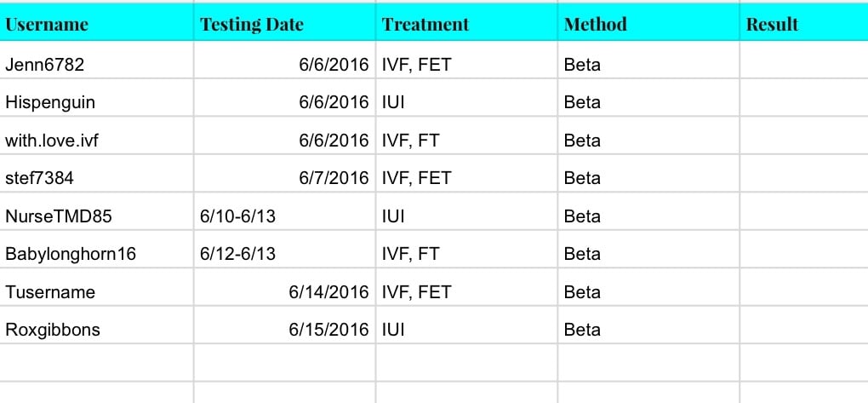The image size is (868, 403).
Task: Click the Testing Date column header
Action: pos(252,24)
